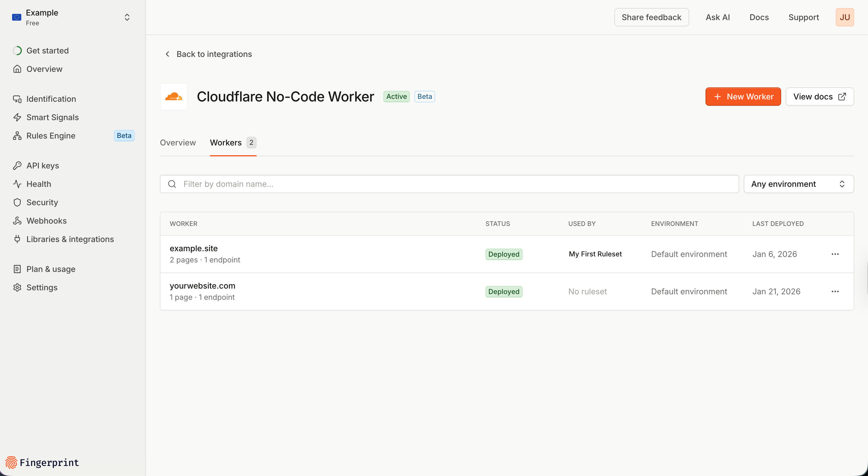The image size is (868, 476).
Task: Expand the Example workspace switcher
Action: tap(127, 17)
